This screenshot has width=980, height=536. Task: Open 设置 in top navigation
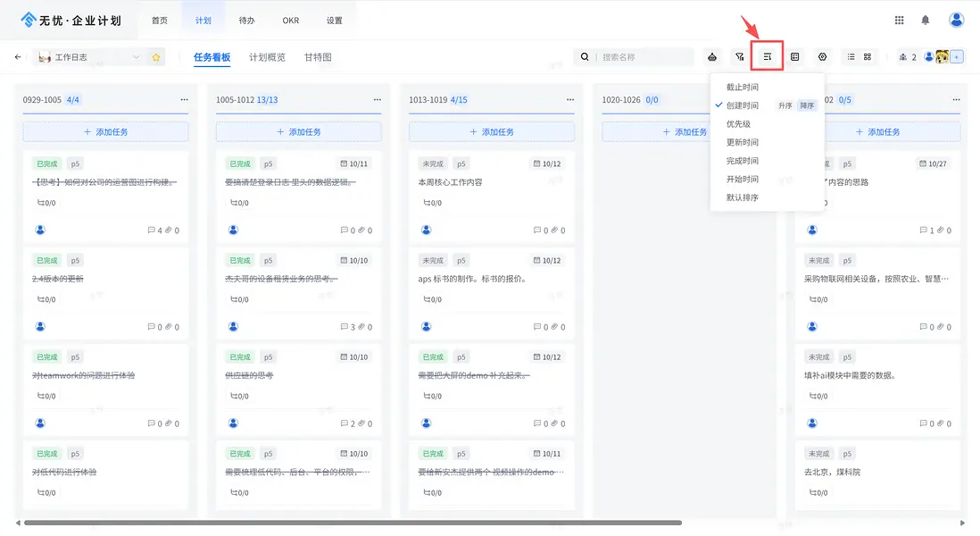coord(335,20)
